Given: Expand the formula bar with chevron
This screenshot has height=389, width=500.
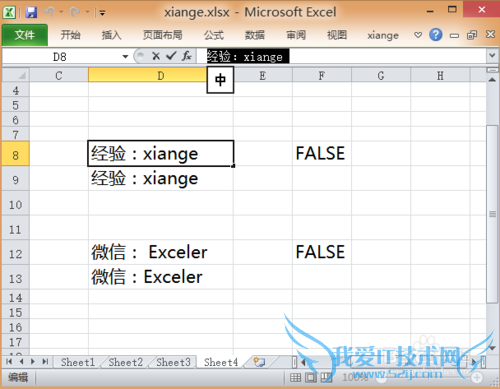Looking at the screenshot, I should [492, 56].
